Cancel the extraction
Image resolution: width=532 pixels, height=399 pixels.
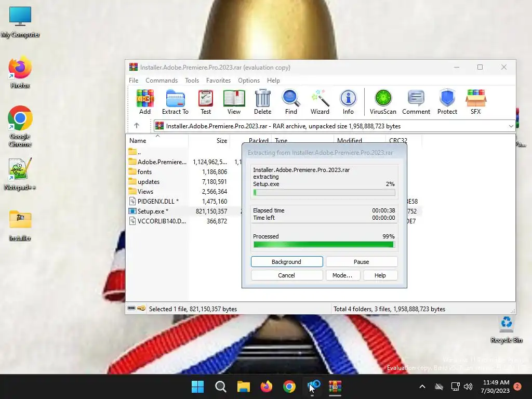(287, 275)
